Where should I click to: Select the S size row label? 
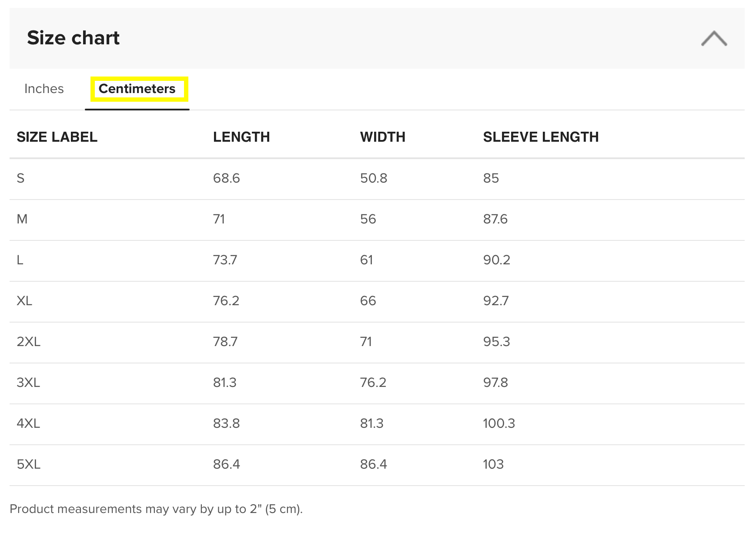coord(20,178)
